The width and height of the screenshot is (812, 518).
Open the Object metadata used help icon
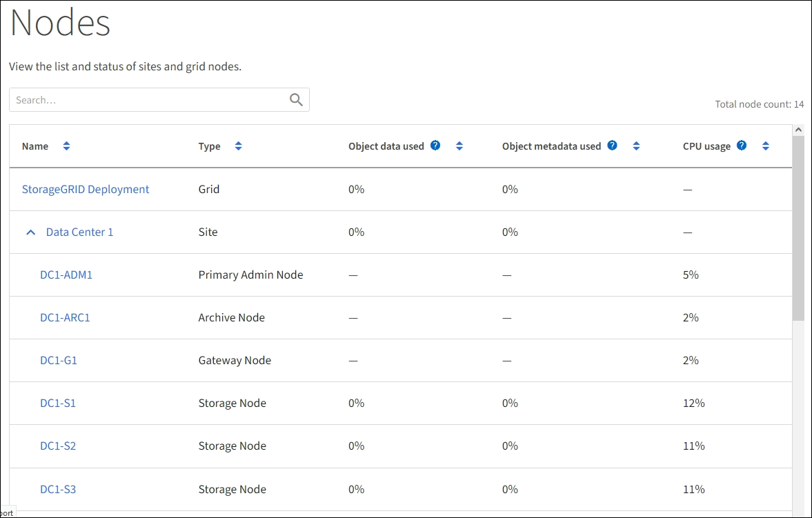point(612,146)
